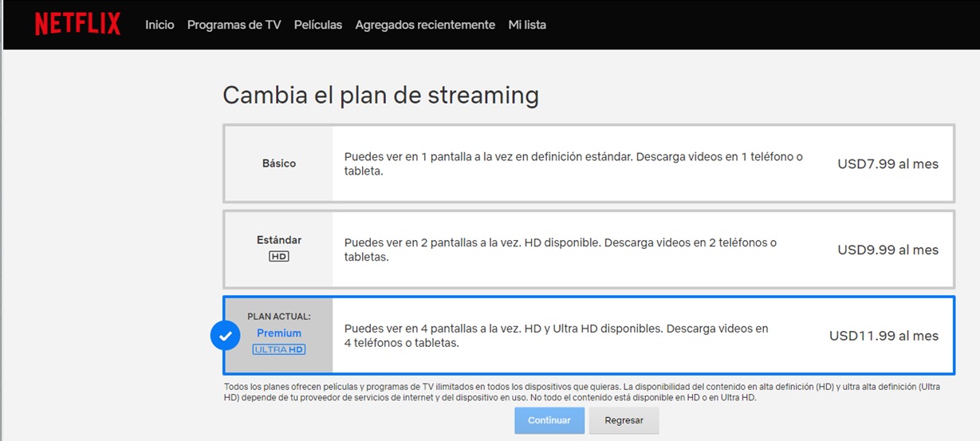Viewport: 980px width, 441px height.
Task: Click the Estándar description about 2 pantallas
Action: pos(561,250)
